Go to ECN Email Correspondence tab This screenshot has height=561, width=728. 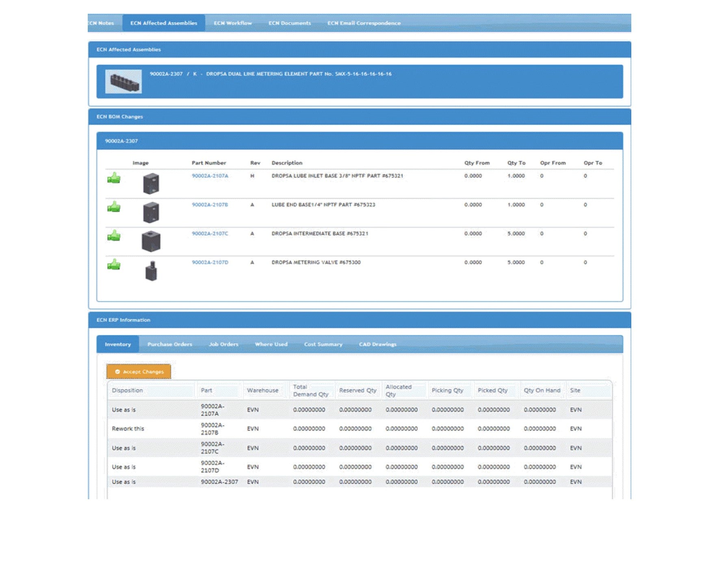click(364, 23)
